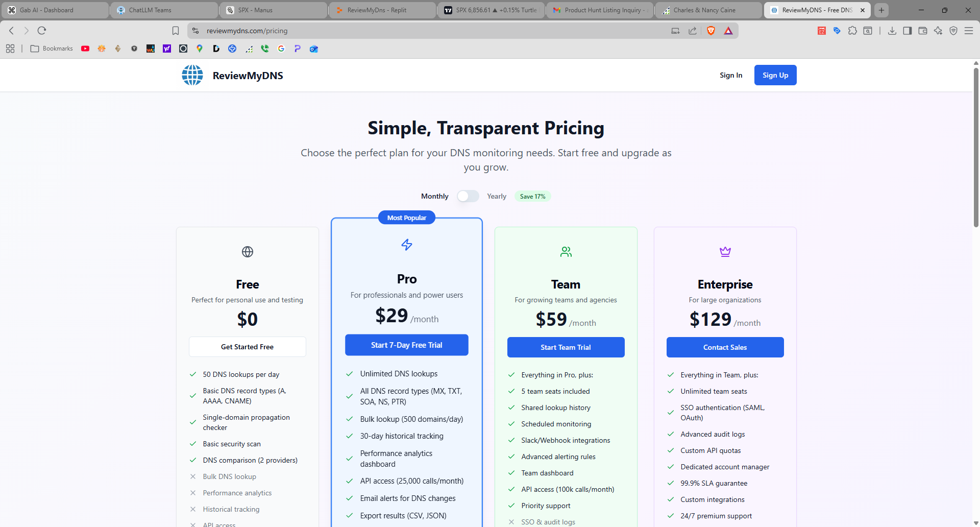This screenshot has height=527, width=980.
Task: Open the browser Downloads icon
Action: click(892, 30)
